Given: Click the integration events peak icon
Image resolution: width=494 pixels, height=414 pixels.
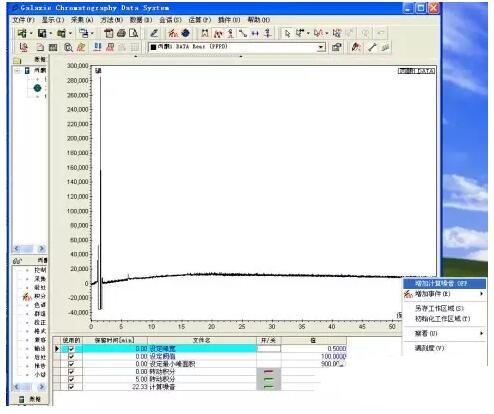Looking at the screenshot, I should coord(173,33).
